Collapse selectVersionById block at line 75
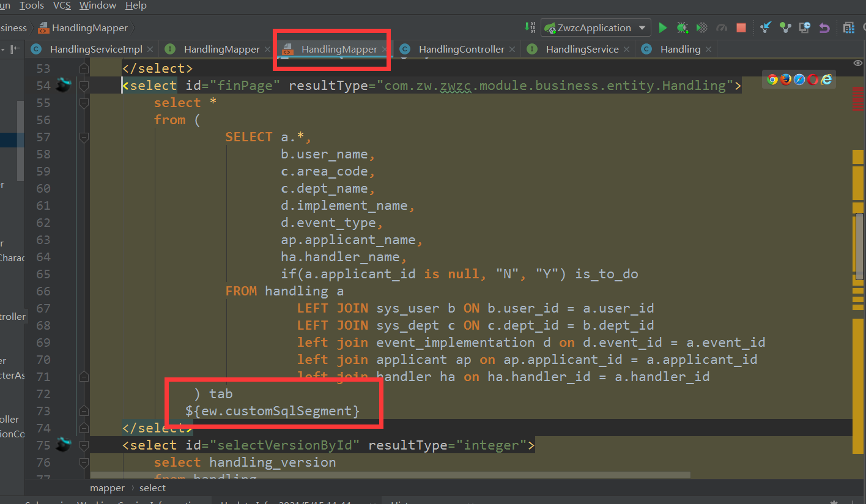 coord(84,445)
